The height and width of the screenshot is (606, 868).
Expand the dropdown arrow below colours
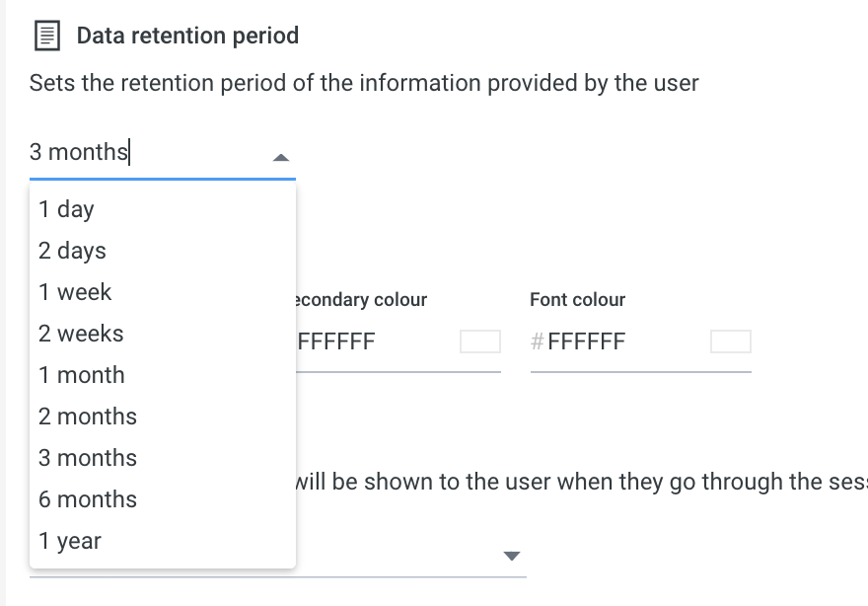[x=512, y=556]
